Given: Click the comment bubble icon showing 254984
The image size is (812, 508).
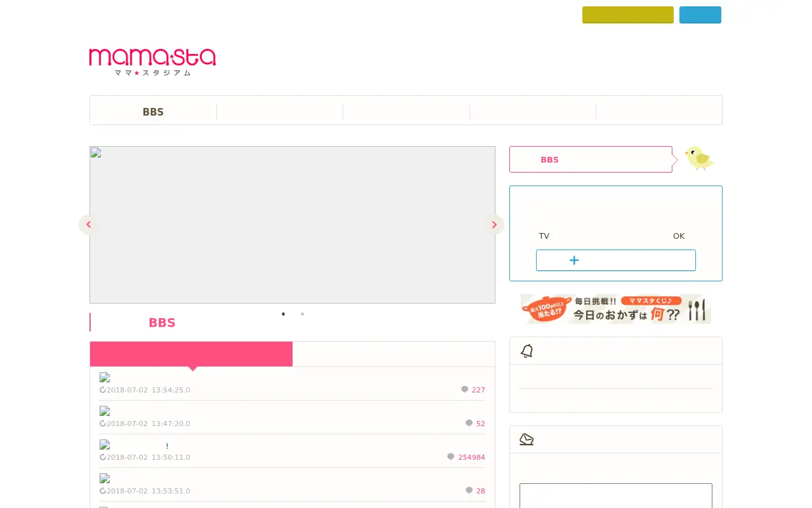Looking at the screenshot, I should [450, 457].
